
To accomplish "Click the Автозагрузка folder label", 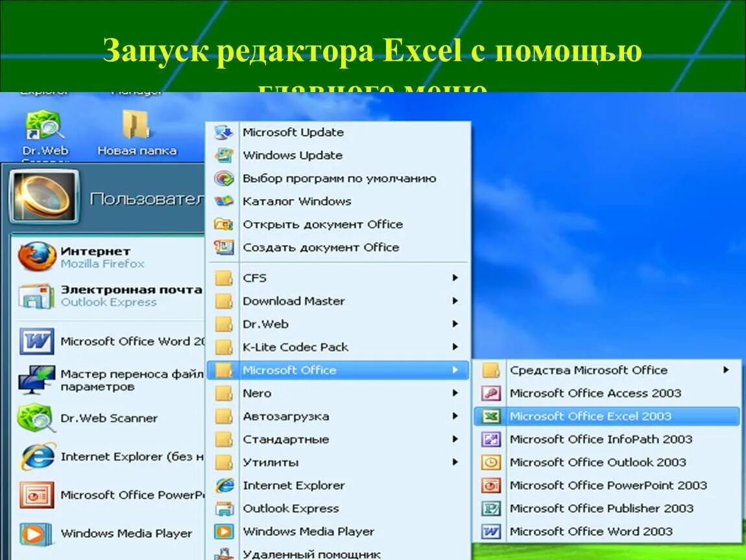I will click(x=286, y=416).
